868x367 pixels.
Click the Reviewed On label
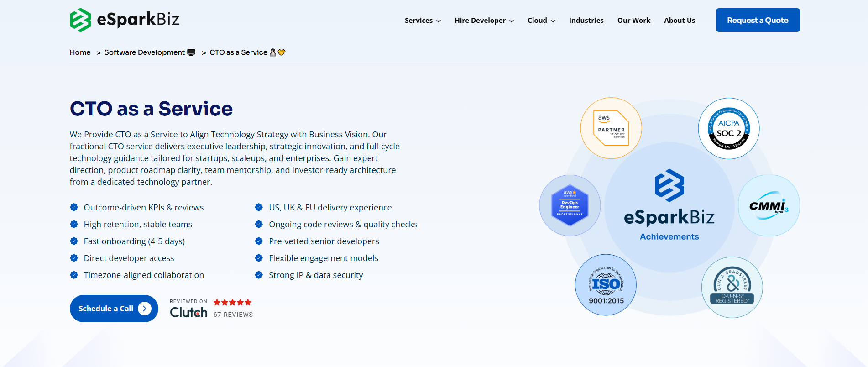tap(188, 301)
